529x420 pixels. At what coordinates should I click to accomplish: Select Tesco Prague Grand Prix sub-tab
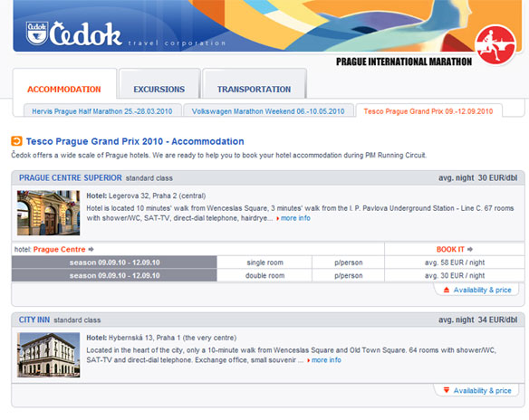tap(428, 111)
